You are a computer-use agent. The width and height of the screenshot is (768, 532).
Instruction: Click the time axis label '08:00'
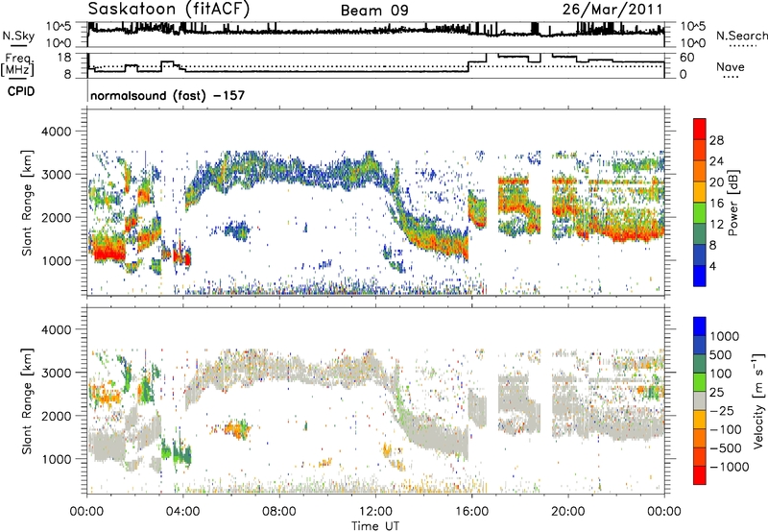(279, 512)
